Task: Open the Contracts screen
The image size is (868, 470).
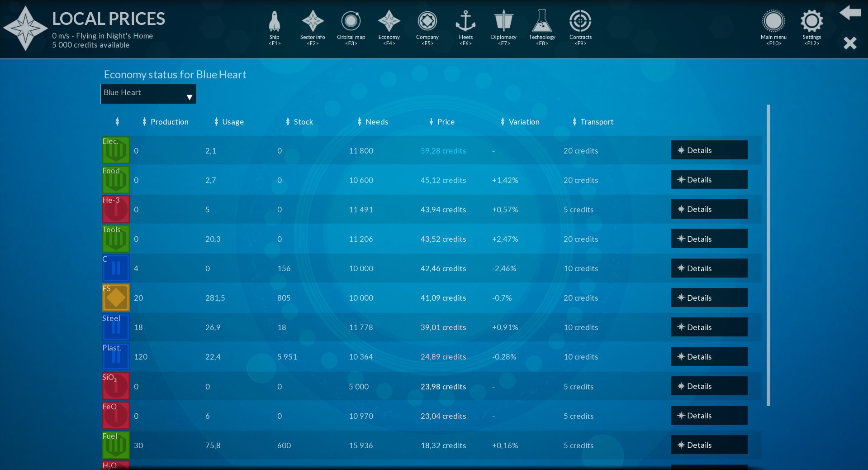Action: point(580,28)
